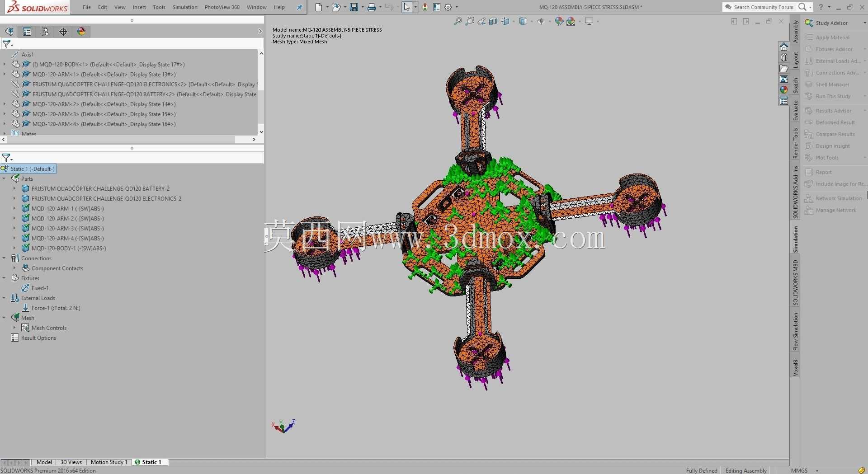The height and width of the screenshot is (474, 868).
Task: Click the Print icon
Action: pyautogui.click(x=372, y=7)
